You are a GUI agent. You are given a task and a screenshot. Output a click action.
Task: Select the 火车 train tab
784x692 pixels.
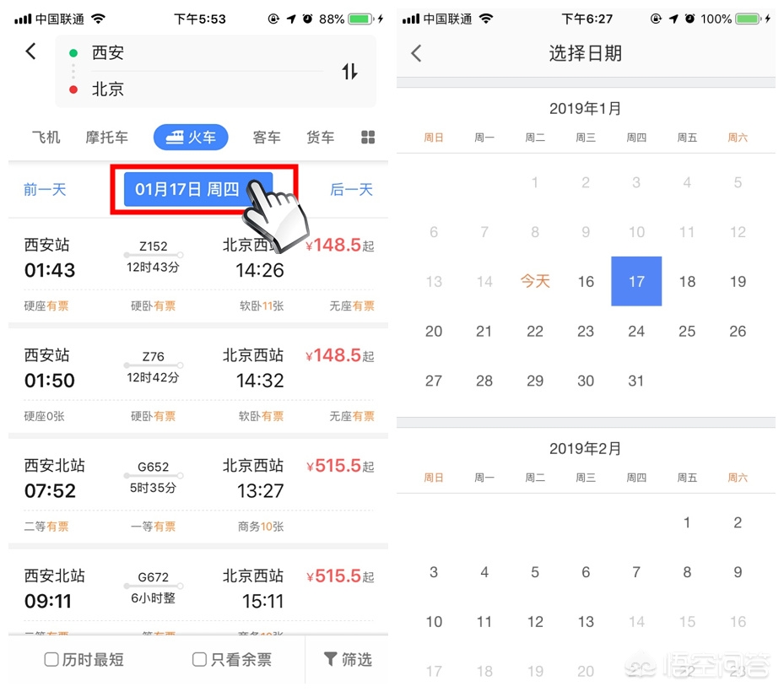191,137
